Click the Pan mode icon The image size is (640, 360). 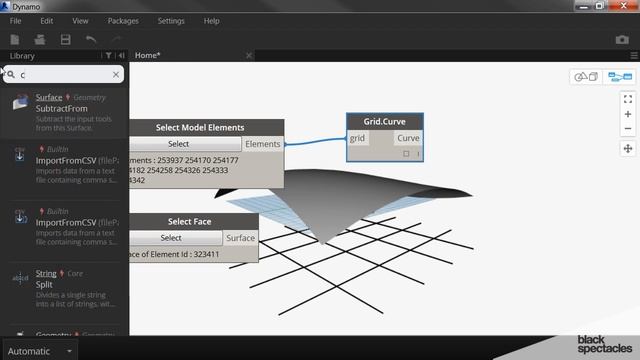pyautogui.click(x=628, y=149)
